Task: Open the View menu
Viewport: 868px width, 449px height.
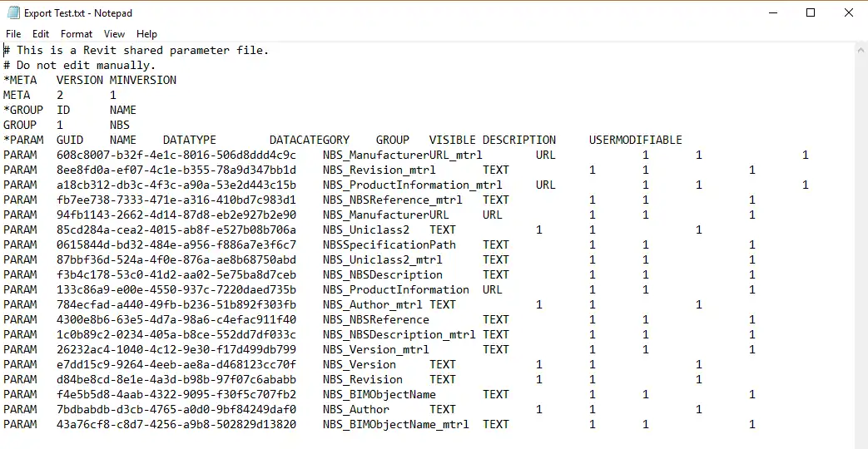Action: point(115,34)
